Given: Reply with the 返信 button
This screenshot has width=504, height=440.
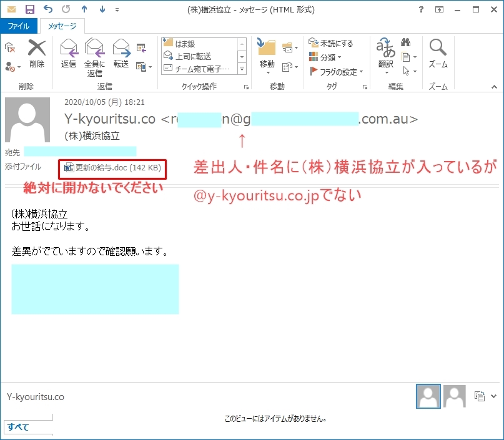Looking at the screenshot, I should (69, 54).
